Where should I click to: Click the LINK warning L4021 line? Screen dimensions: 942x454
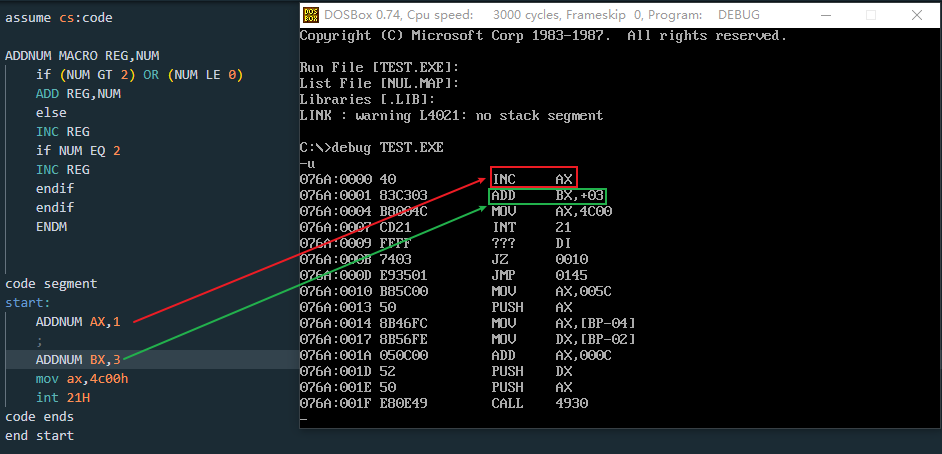coord(451,115)
